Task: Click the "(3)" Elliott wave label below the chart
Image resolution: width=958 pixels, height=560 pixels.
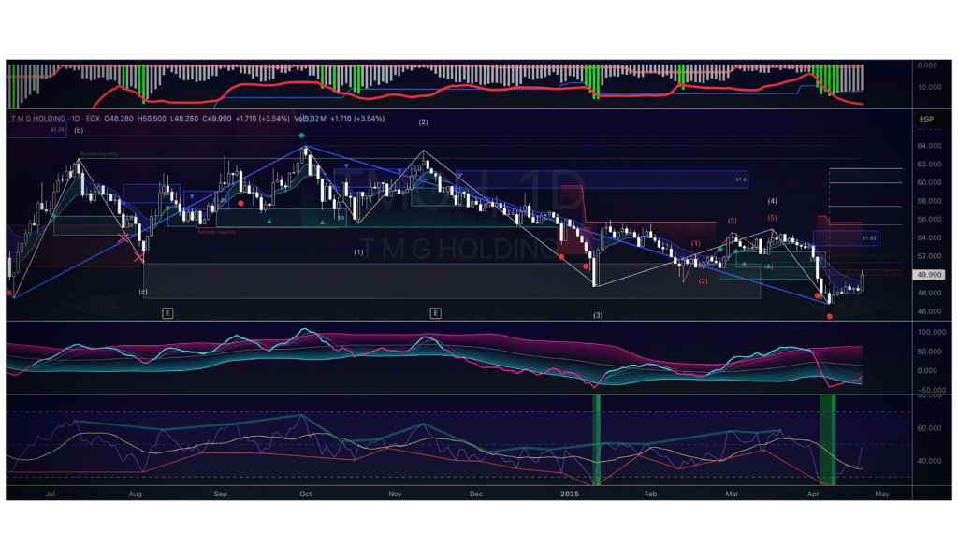Action: pos(597,315)
